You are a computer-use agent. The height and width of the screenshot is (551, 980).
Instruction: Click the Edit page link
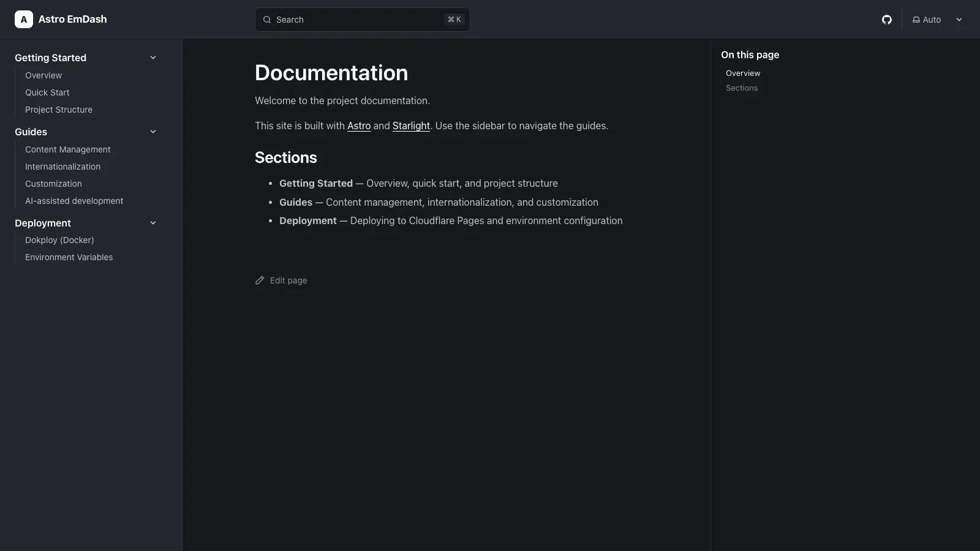(281, 280)
